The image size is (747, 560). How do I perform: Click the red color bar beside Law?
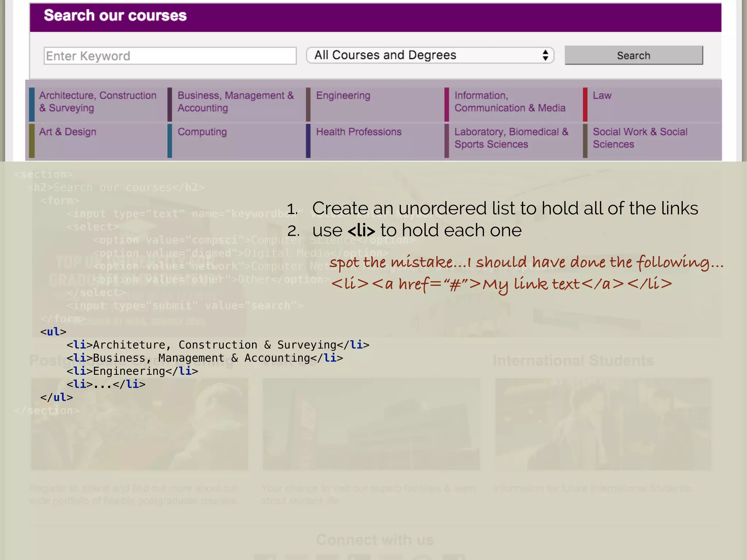pos(585,104)
